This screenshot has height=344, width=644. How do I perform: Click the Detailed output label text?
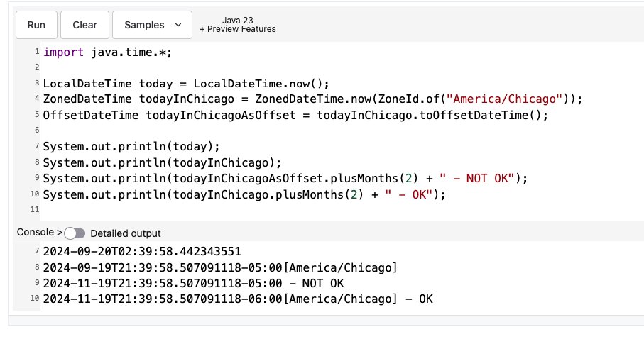[126, 233]
